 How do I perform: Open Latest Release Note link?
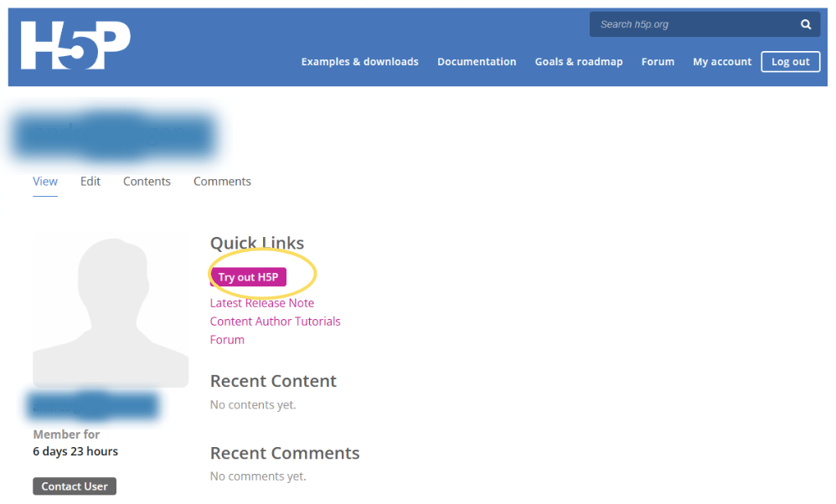(262, 303)
